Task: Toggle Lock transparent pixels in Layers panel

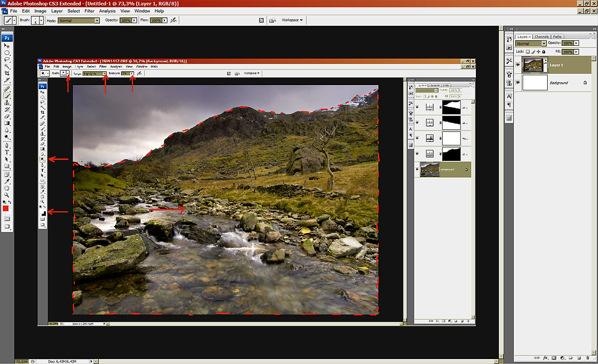Action: coord(528,51)
